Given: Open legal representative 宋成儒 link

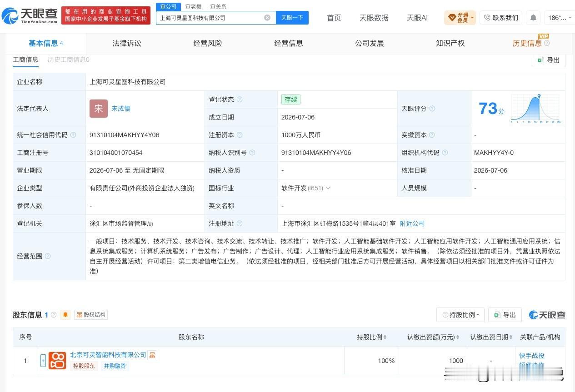Looking at the screenshot, I should coord(121,109).
